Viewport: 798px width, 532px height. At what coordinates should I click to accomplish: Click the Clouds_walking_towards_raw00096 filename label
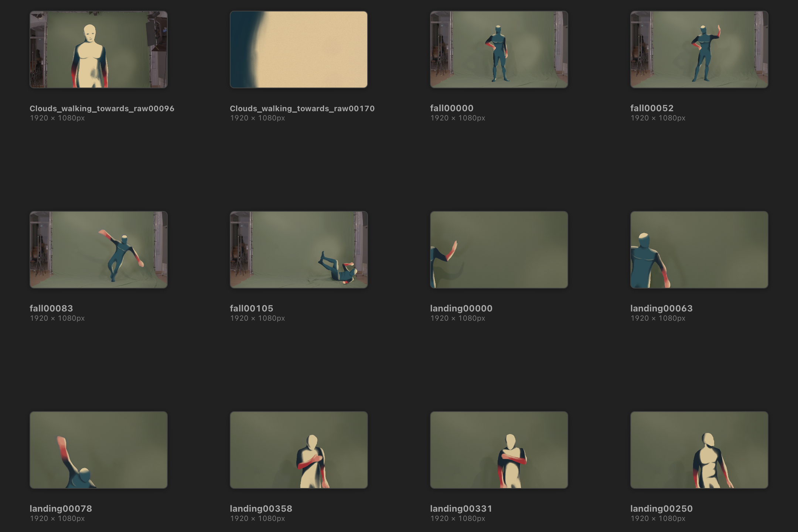click(102, 109)
